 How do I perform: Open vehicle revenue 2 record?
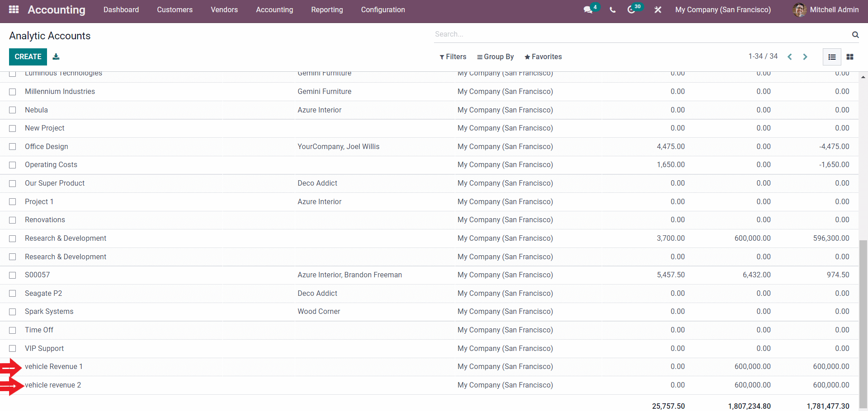(x=53, y=385)
